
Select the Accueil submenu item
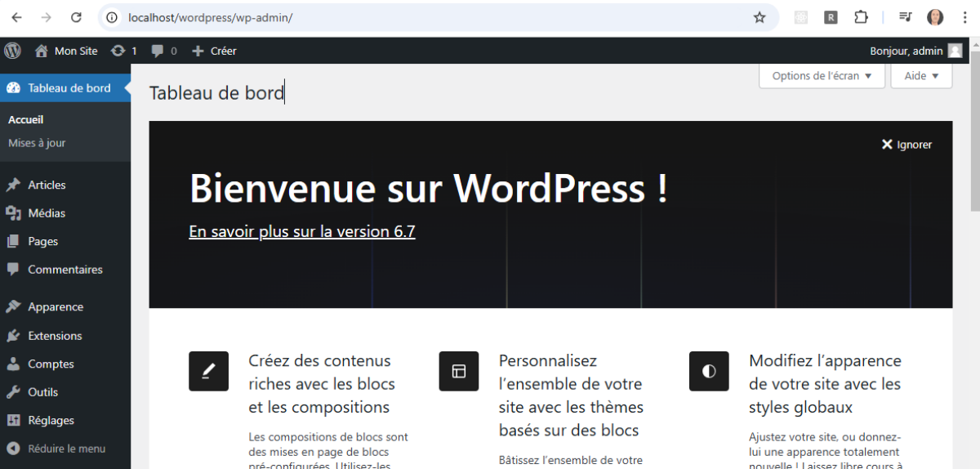pyautogui.click(x=26, y=119)
